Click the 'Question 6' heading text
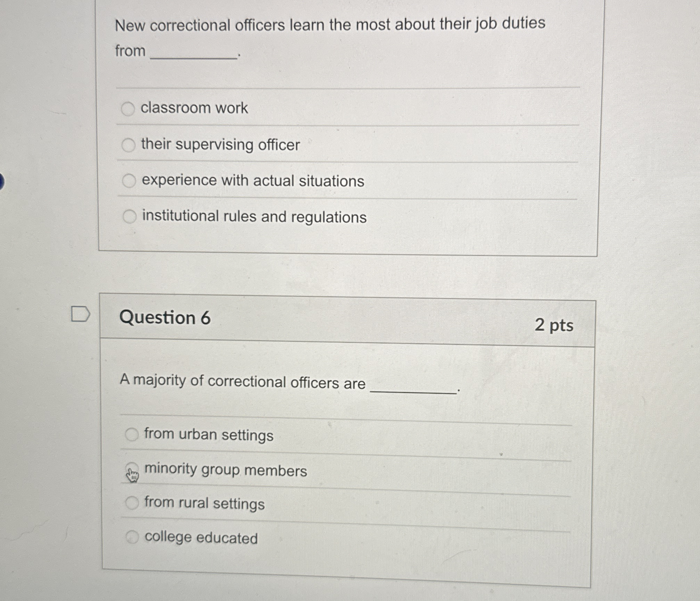This screenshot has height=601, width=700. (x=165, y=318)
